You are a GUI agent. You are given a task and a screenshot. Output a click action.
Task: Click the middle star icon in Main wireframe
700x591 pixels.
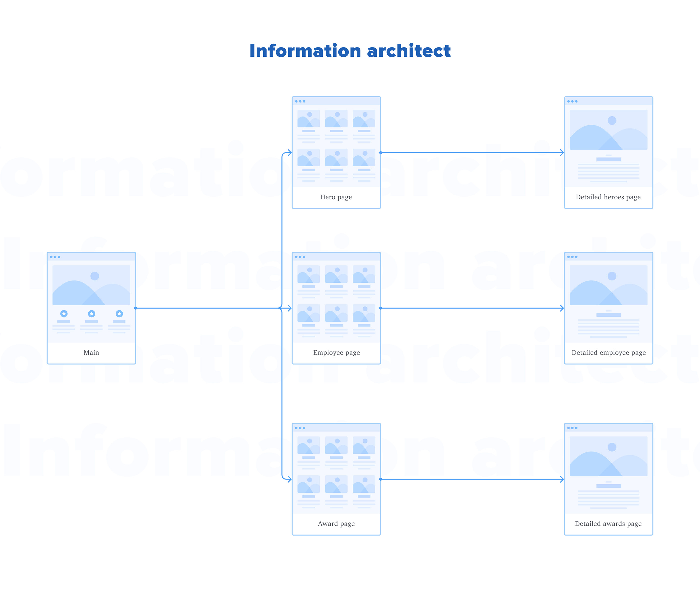91,313
